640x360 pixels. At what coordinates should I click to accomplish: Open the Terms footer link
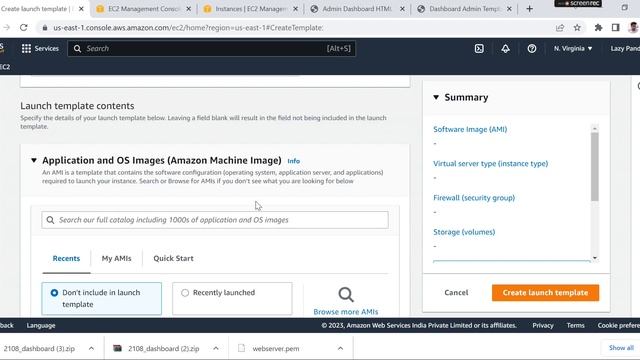click(x=575, y=325)
